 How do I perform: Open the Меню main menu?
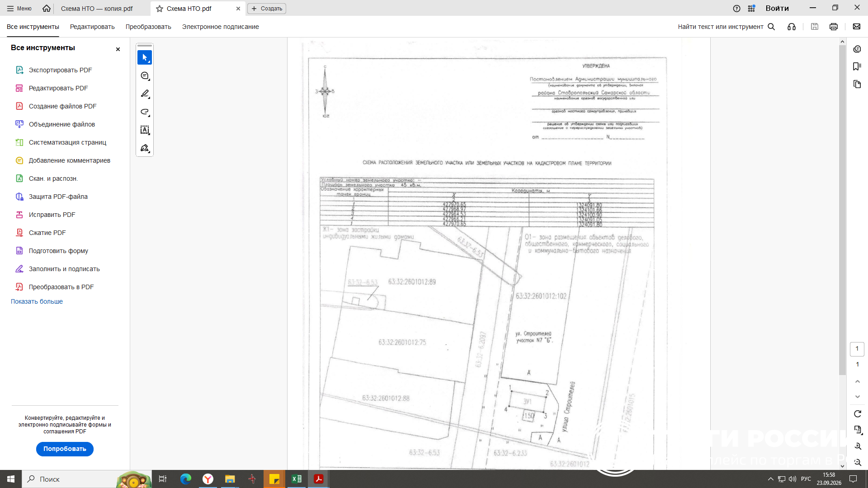click(19, 9)
